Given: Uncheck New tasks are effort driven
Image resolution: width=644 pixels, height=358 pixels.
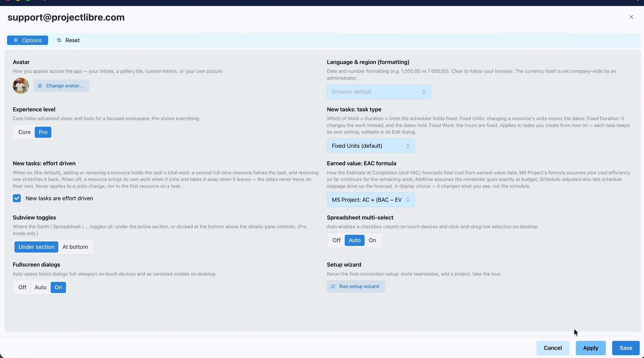Looking at the screenshot, I should (17, 198).
